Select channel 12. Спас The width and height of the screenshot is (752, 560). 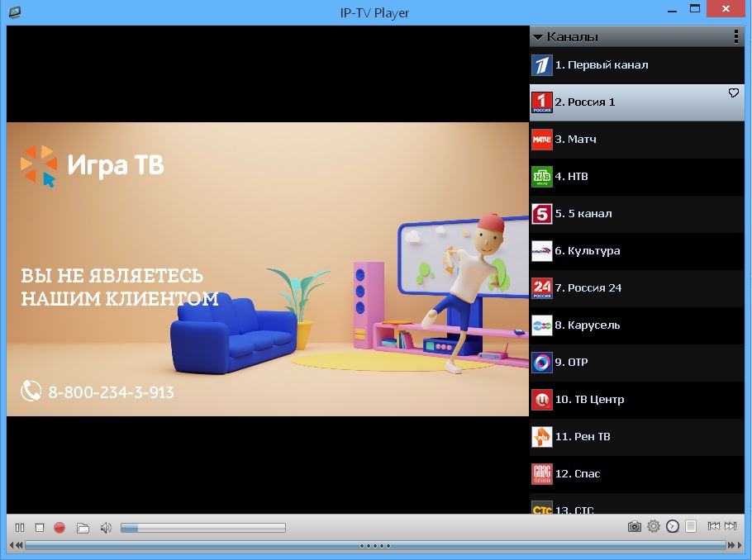[637, 474]
